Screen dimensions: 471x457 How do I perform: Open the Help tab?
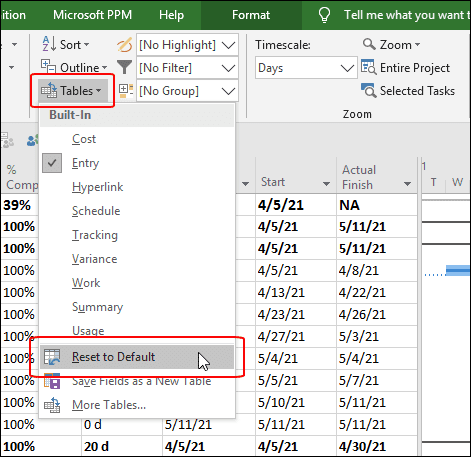click(171, 15)
